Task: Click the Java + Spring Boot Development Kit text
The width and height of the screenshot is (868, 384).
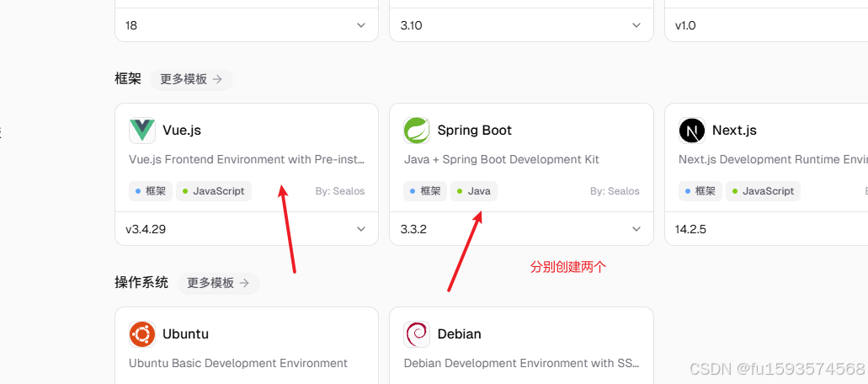Action: tap(502, 159)
